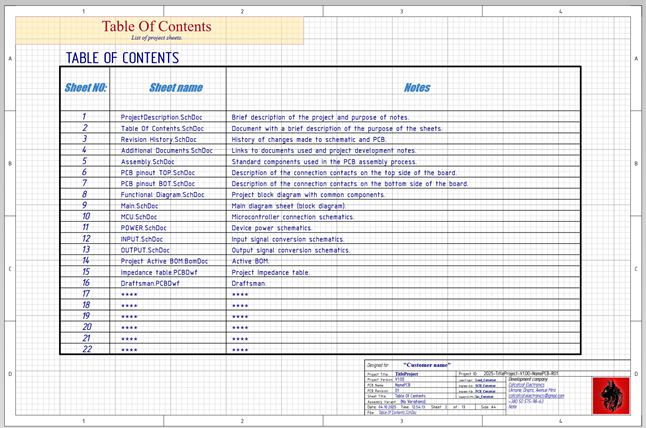Click the 'TABLE OF CONTENTS' blue heading
Viewport: 646px width, 428px height.
[122, 58]
